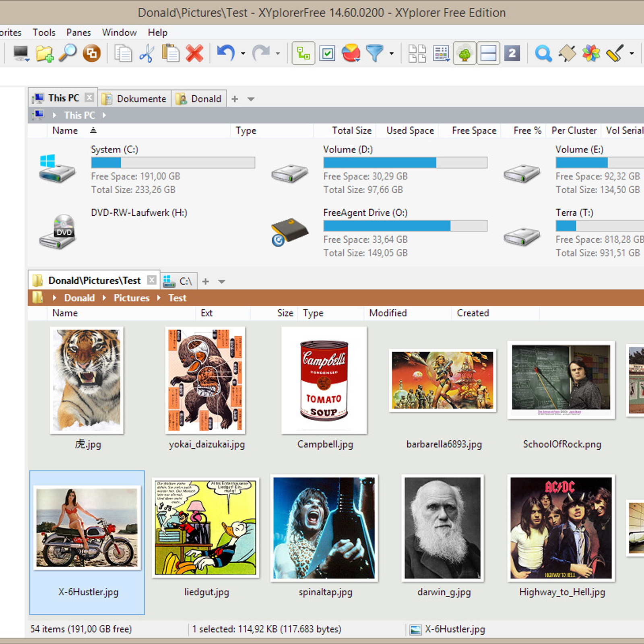This screenshot has height=644, width=644.
Task: Select the System (C:) drive icon
Action: coord(57,169)
